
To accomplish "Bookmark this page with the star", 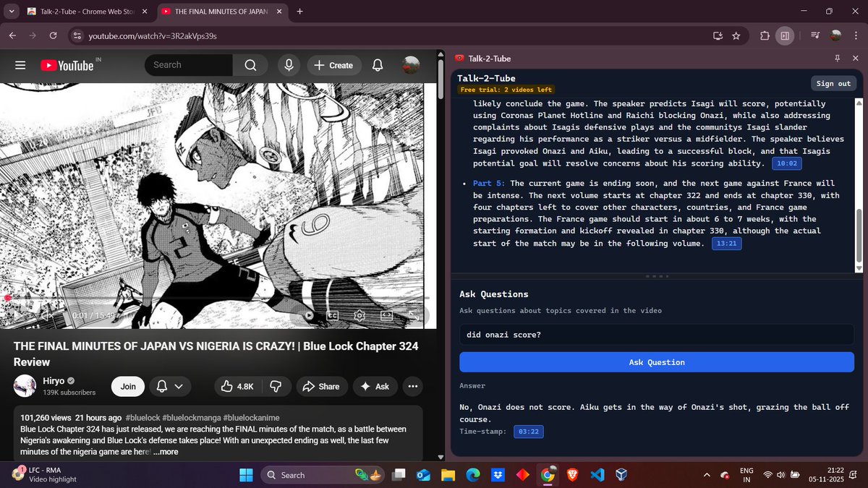I will point(736,35).
